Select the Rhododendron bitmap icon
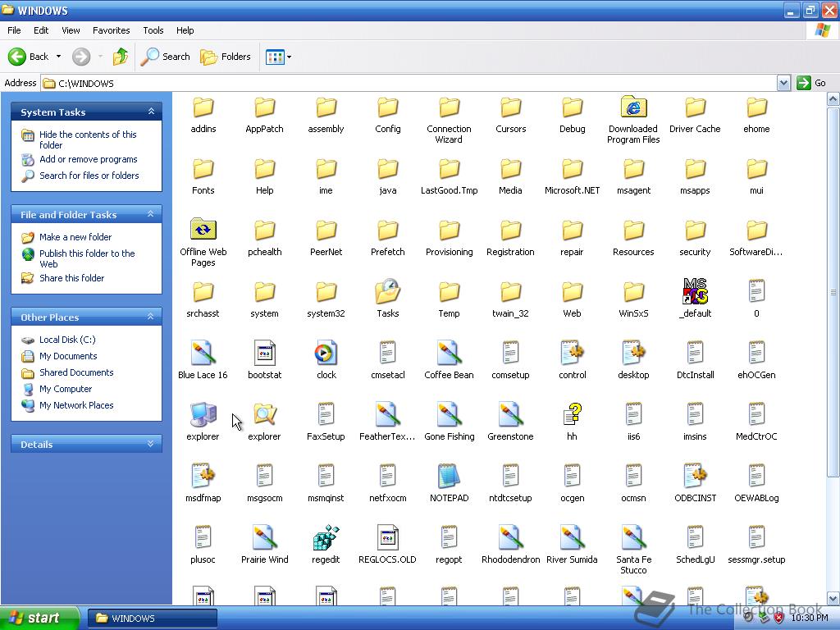This screenshot has height=630, width=840. tap(510, 538)
